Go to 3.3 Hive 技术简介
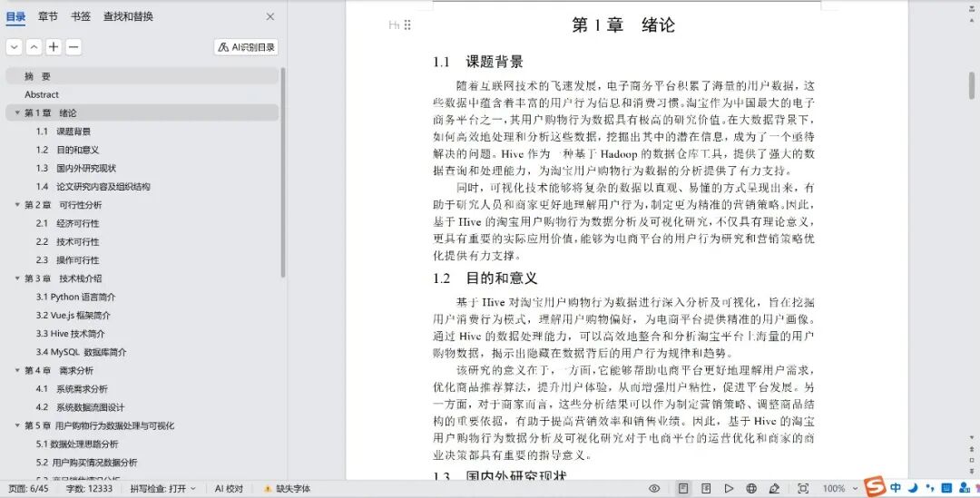Viewport: 980px width, 498px height. coord(71,335)
